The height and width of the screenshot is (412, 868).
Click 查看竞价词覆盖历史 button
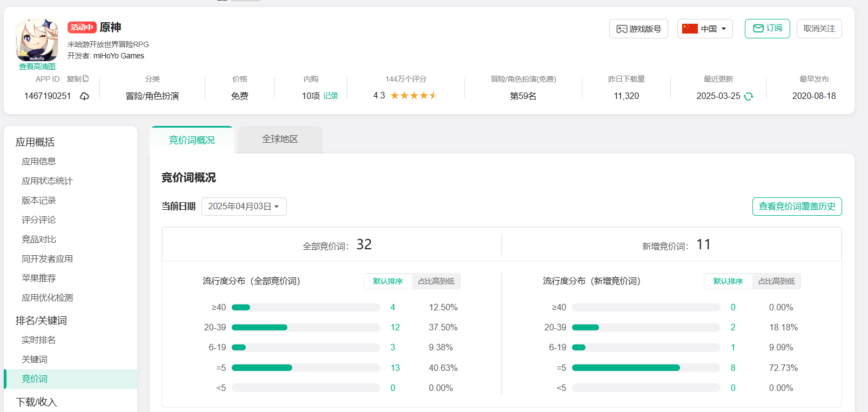click(x=797, y=207)
